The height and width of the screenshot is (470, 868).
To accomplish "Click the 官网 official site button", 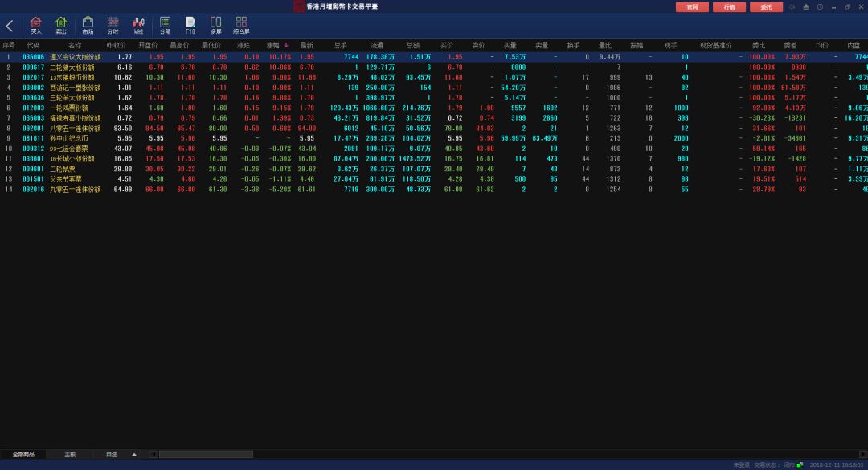I will [692, 7].
